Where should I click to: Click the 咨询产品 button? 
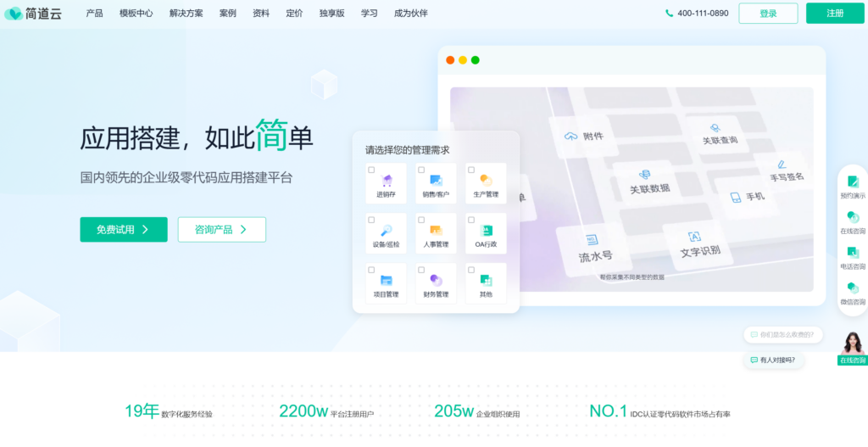[x=221, y=229]
